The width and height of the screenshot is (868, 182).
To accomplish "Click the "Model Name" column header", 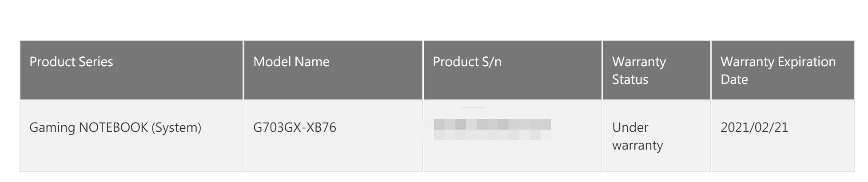I will [291, 62].
